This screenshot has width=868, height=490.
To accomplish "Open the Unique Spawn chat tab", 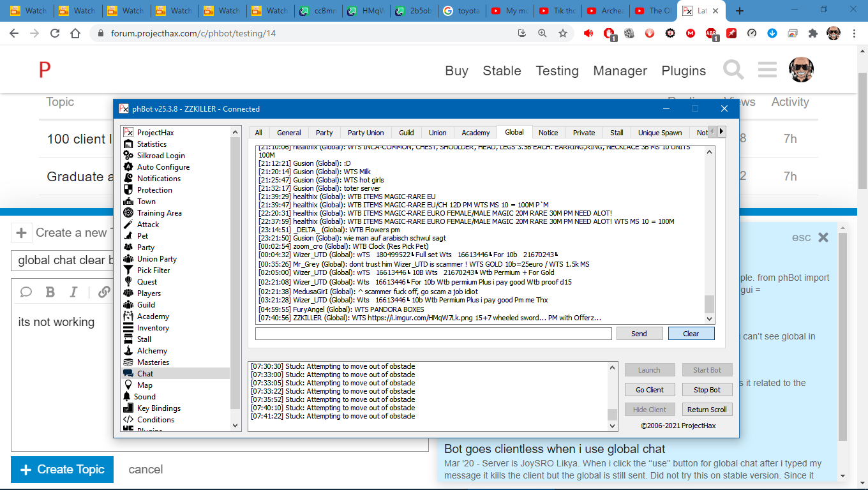I will pyautogui.click(x=660, y=133).
